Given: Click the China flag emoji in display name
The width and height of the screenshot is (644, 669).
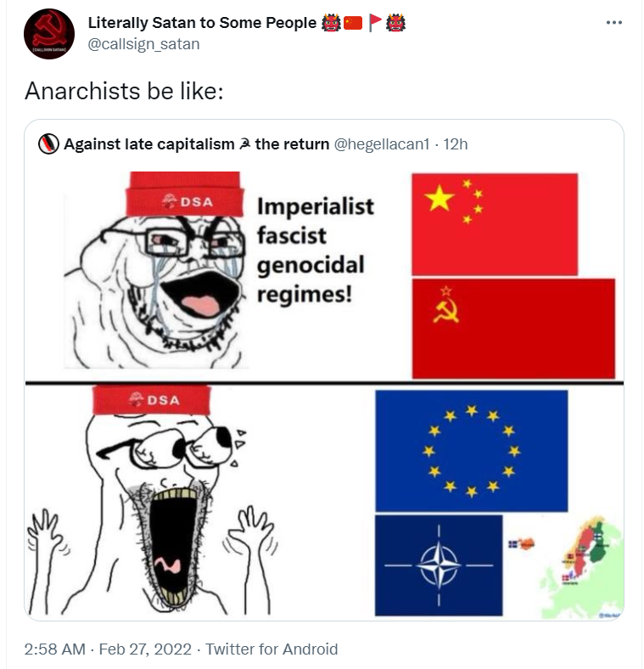Looking at the screenshot, I should [353, 23].
